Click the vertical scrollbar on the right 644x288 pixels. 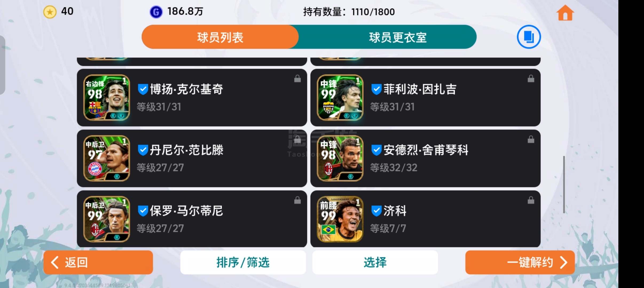[x=564, y=185]
